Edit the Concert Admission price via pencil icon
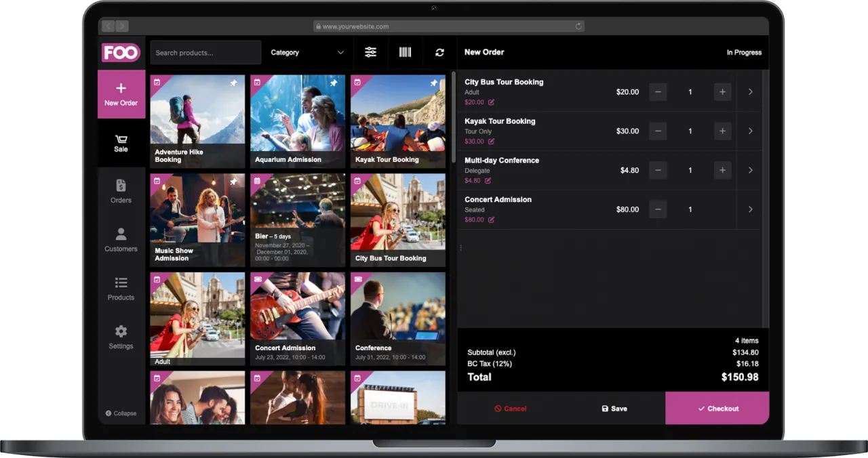This screenshot has height=458, width=868. click(492, 220)
